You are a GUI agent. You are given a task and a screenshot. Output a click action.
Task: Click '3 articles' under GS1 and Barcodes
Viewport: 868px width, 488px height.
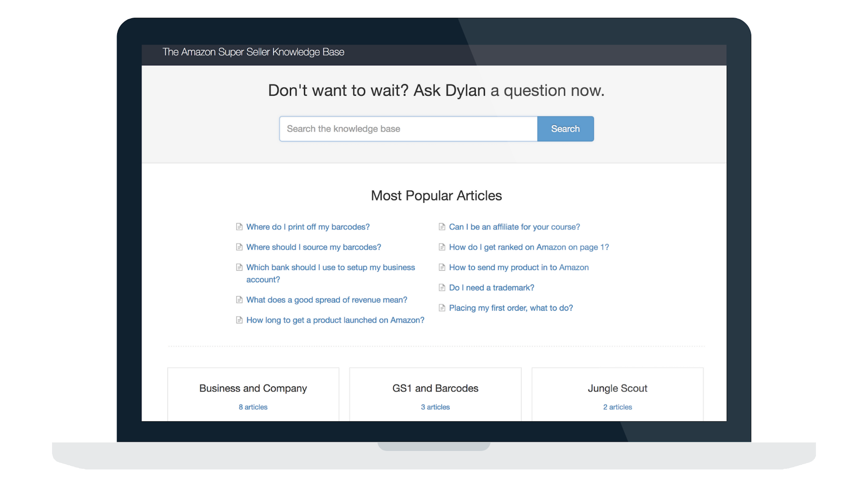[x=435, y=407]
